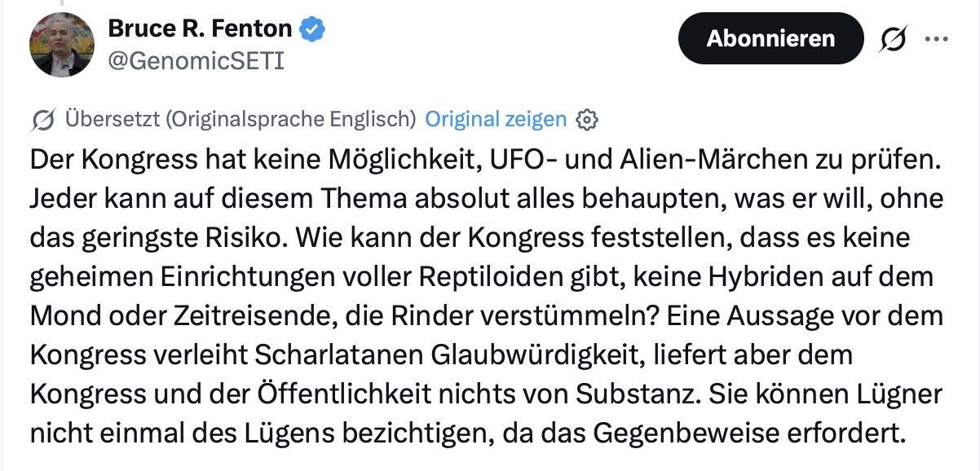Open translation settings via the gear icon
The width and height of the screenshot is (980, 471).
589,119
